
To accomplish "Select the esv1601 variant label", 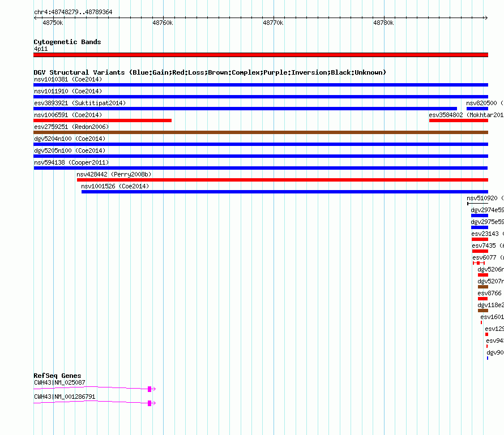I will coord(492,317).
